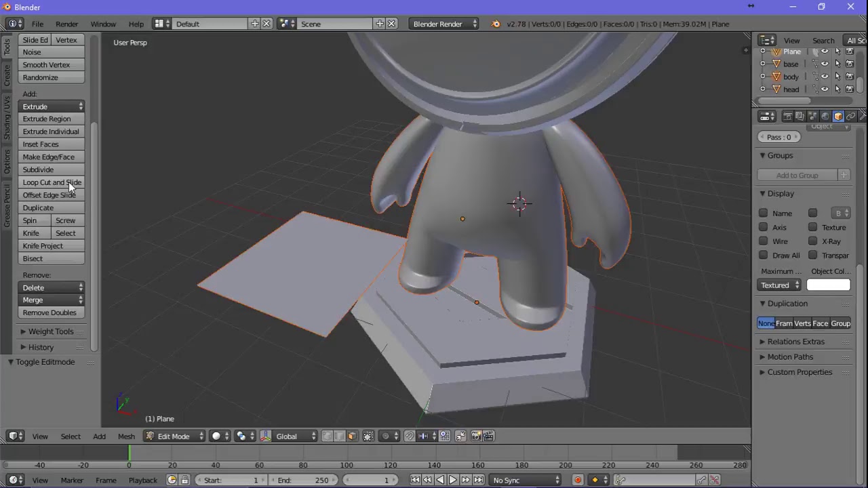Expand the Weight Tools section
The width and height of the screenshot is (868, 488).
pos(51,331)
